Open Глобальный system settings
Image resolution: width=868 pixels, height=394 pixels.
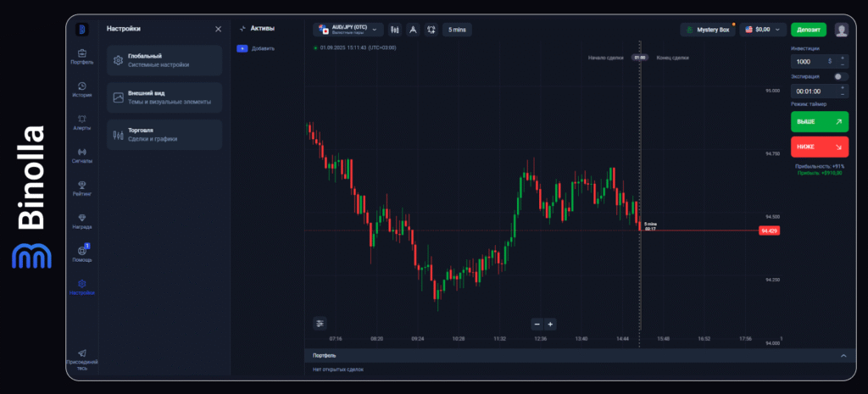coord(164,60)
